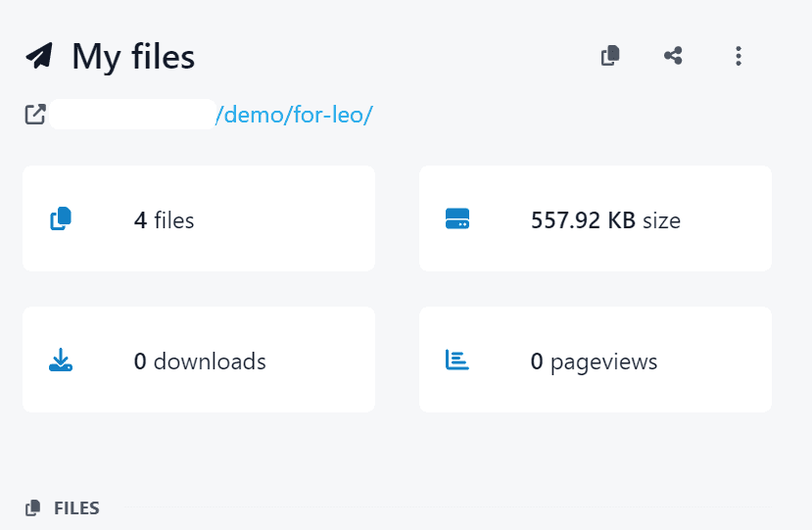This screenshot has width=812, height=530.
Task: Click the download icon in the downloads card
Action: coord(61,361)
